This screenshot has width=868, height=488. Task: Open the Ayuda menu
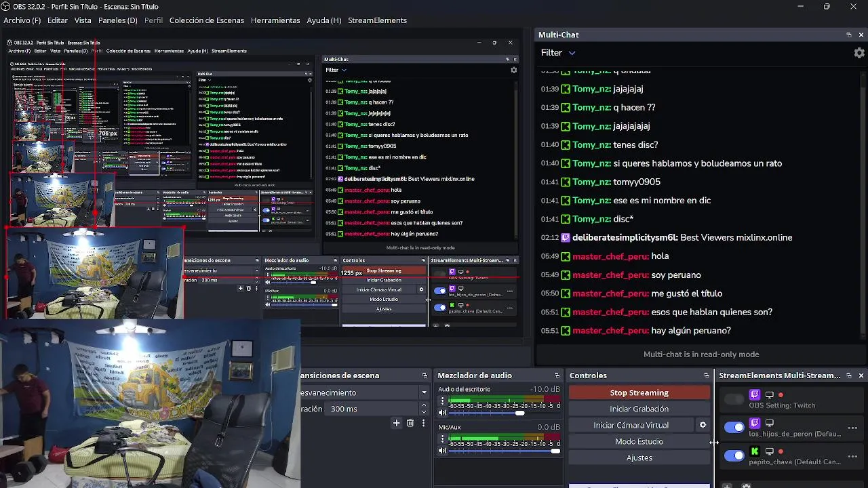[x=324, y=20]
